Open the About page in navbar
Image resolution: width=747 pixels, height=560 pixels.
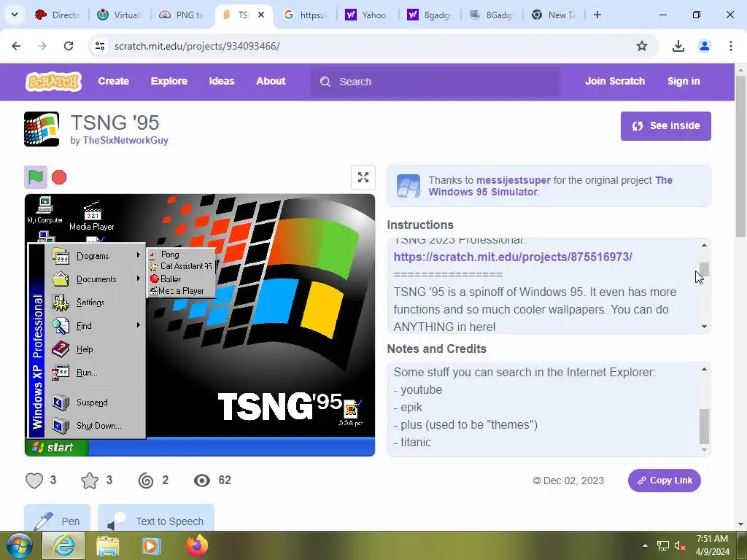pos(271,82)
